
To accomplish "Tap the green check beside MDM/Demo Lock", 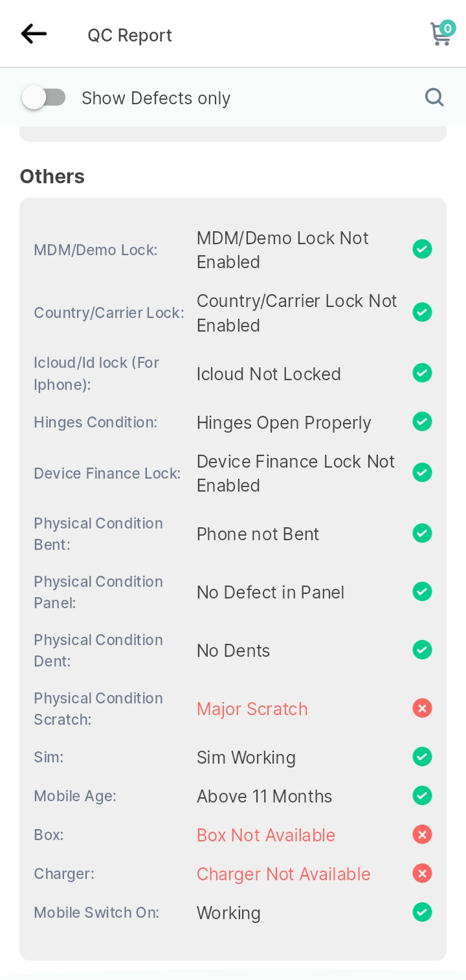I will click(x=422, y=249).
